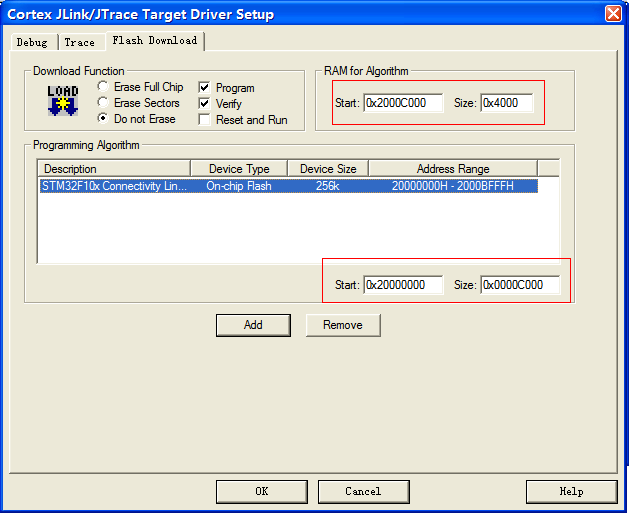Select the STM32F10x Connectivity Line algorithm row
629x513 pixels.
[288, 186]
